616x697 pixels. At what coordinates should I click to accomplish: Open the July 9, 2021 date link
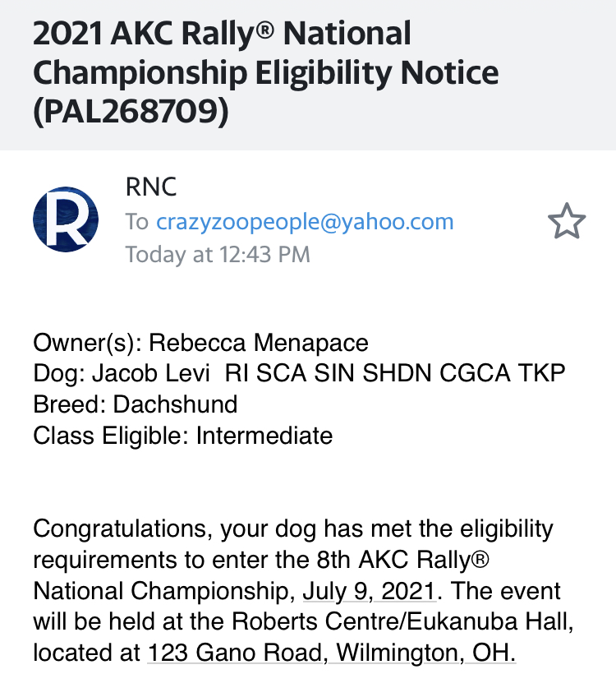click(370, 590)
